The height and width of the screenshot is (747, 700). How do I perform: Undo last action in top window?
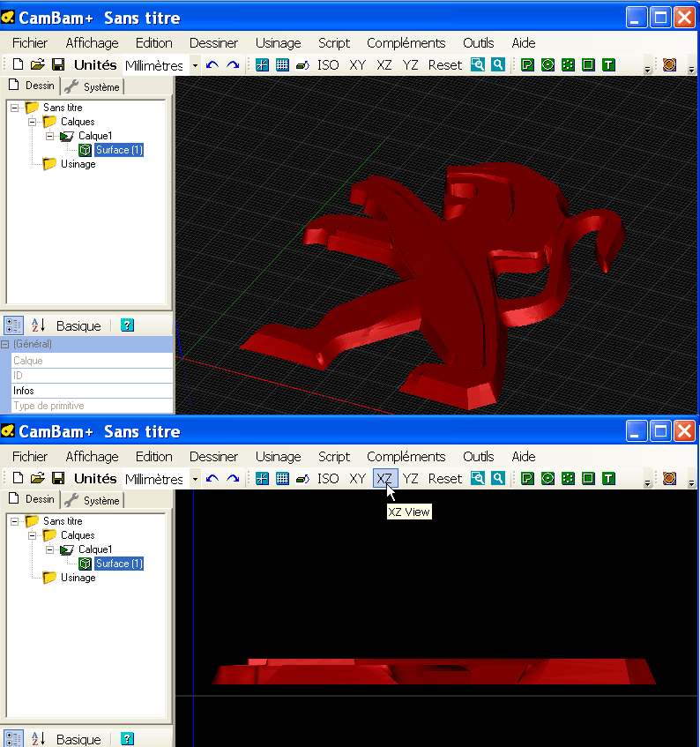[x=212, y=64]
